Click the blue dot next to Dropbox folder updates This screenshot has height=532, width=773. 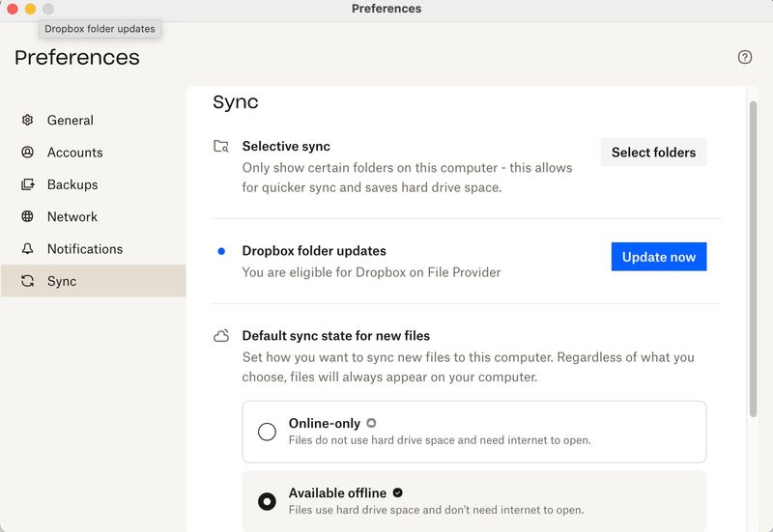tap(221, 251)
